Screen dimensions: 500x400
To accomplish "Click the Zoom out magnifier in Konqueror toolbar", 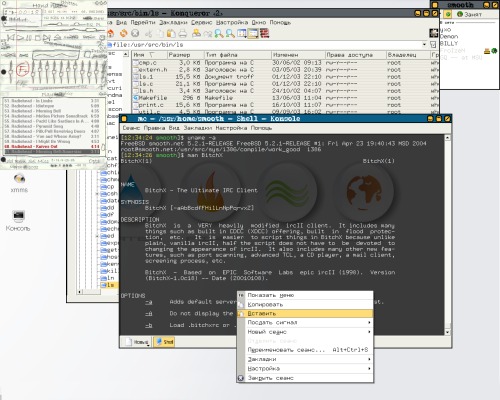I will 230,33.
